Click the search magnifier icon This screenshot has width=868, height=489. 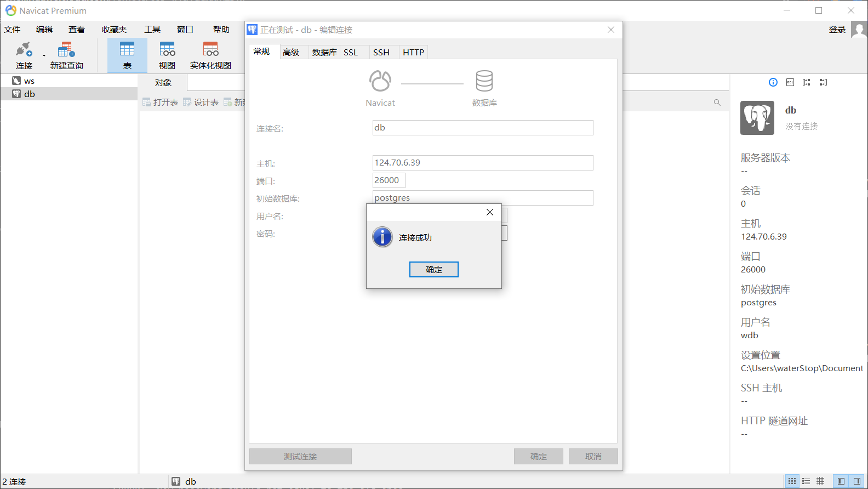(x=717, y=103)
